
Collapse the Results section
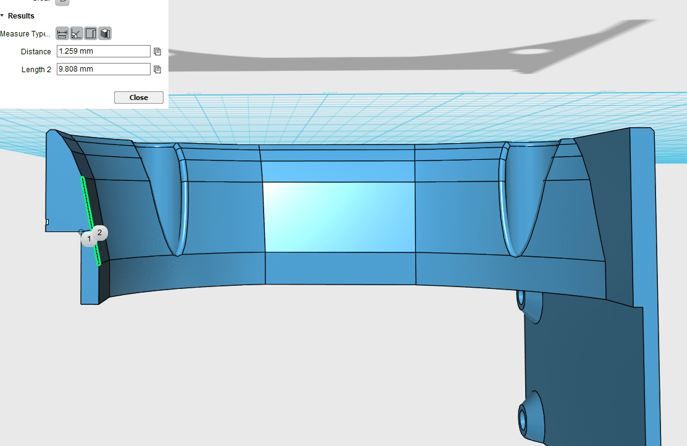pyautogui.click(x=2, y=16)
